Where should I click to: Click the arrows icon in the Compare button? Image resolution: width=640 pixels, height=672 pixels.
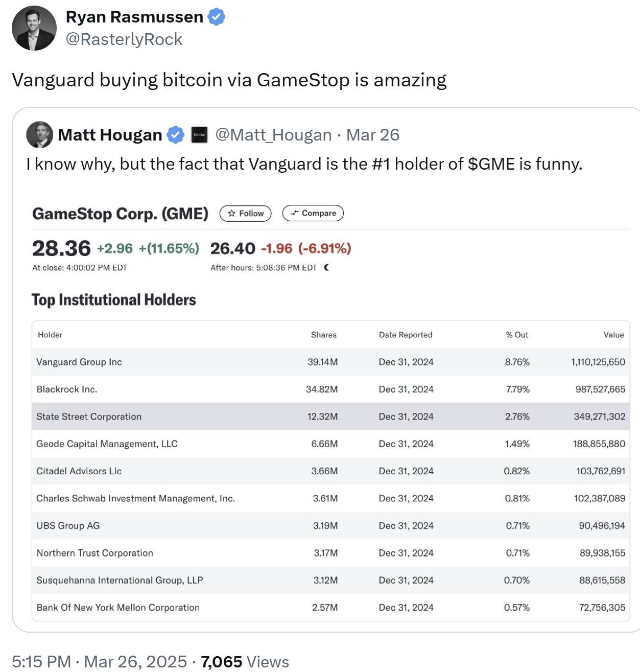[x=295, y=213]
